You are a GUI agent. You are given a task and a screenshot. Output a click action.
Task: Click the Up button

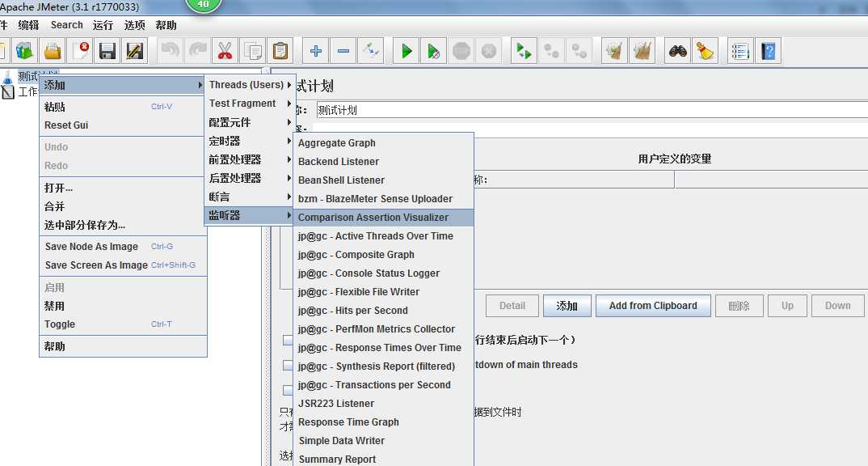(788, 306)
